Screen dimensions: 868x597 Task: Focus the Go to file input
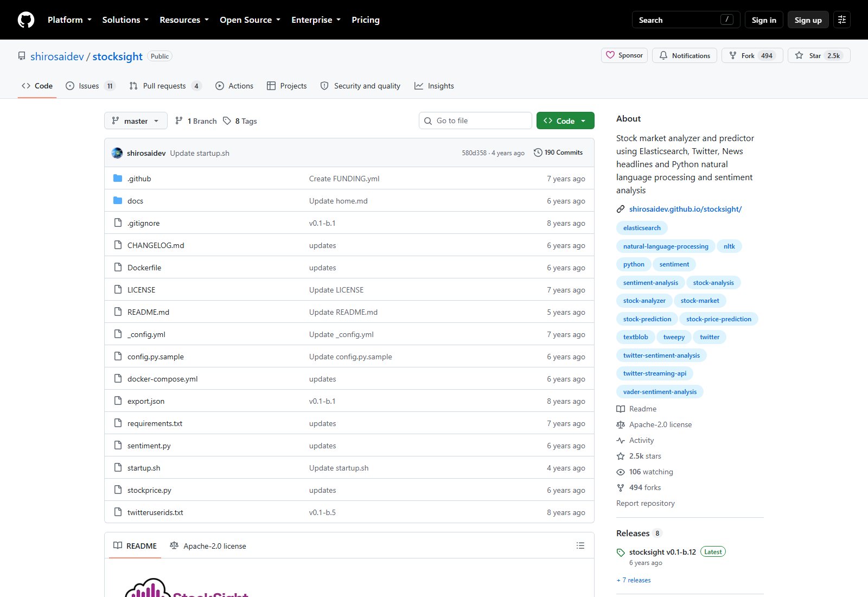tap(475, 120)
